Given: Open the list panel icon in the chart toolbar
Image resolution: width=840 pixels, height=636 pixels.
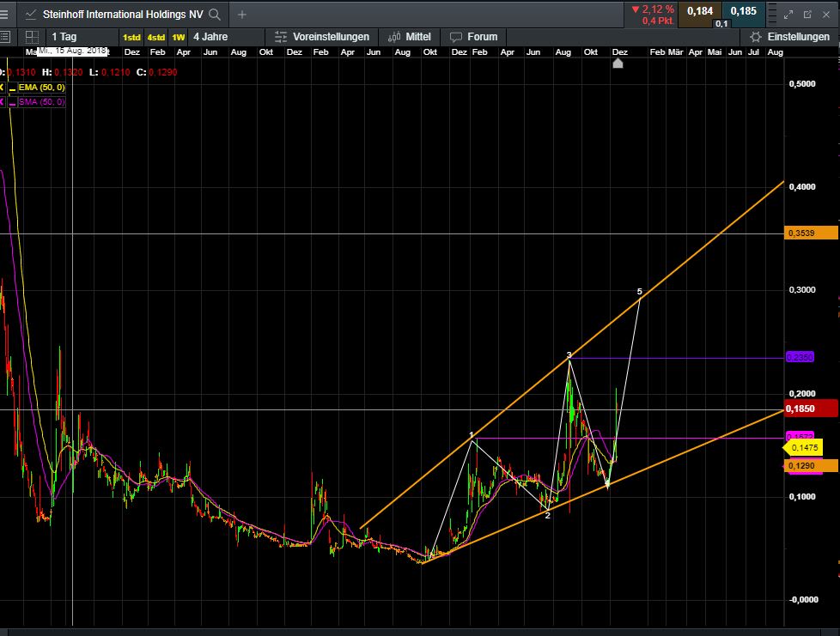Looking at the screenshot, I should tap(5, 37).
